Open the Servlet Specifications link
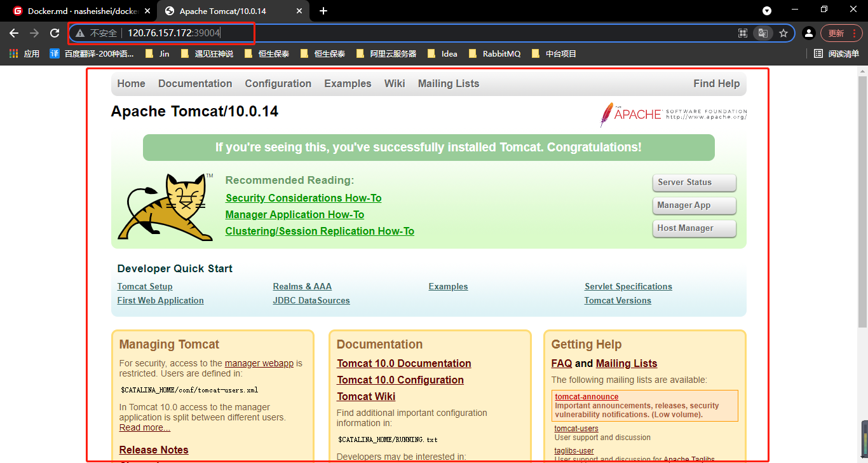Screen dimensions: 868x463 tap(628, 287)
